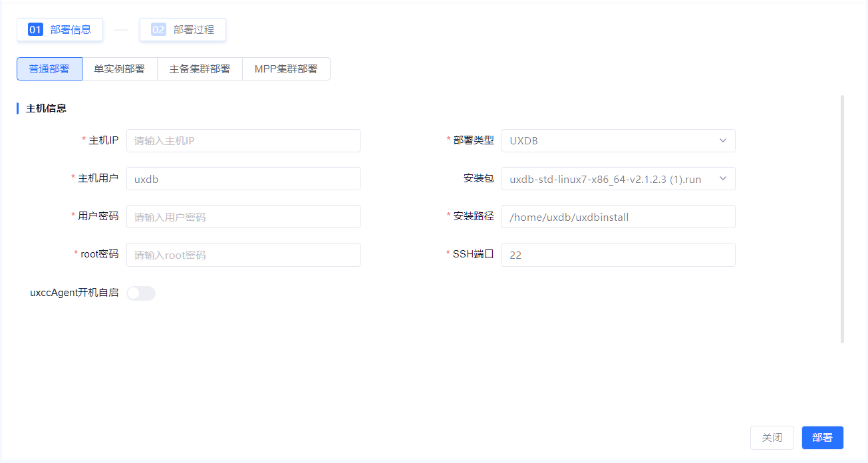The image size is (868, 463).
Task: Click the 主机用户 field containing uxdb
Action: click(x=243, y=179)
